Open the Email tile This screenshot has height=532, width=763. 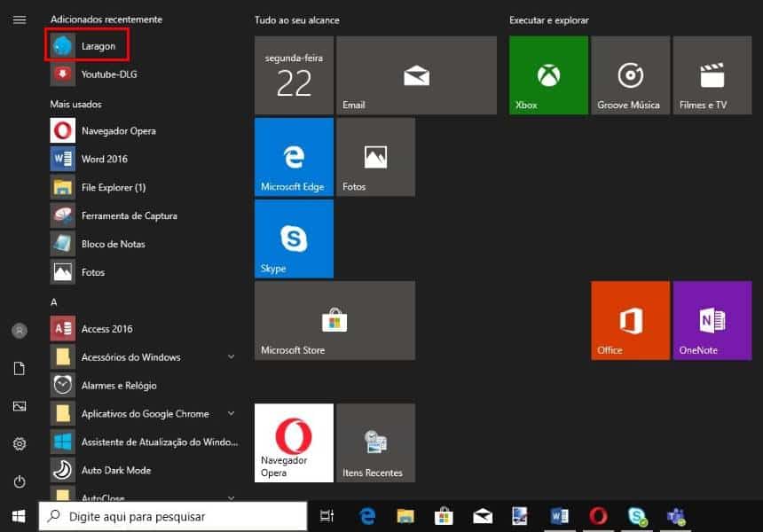click(416, 75)
